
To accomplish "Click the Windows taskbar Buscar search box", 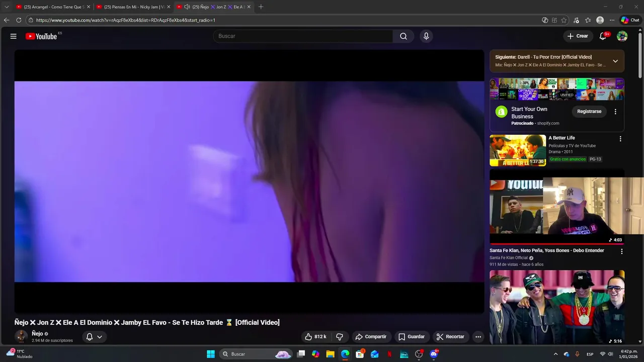I will pos(257,354).
